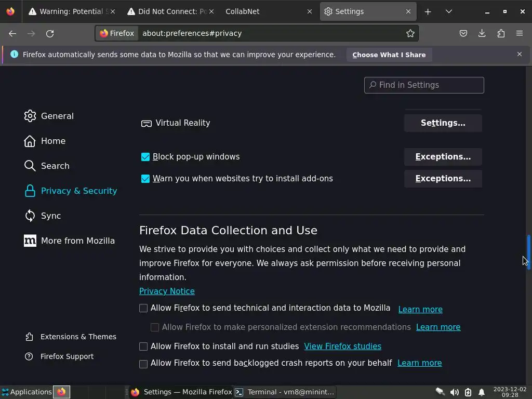Viewport: 532px width, 399px height.
Task: Click Choose What I Share button
Action: (x=389, y=55)
